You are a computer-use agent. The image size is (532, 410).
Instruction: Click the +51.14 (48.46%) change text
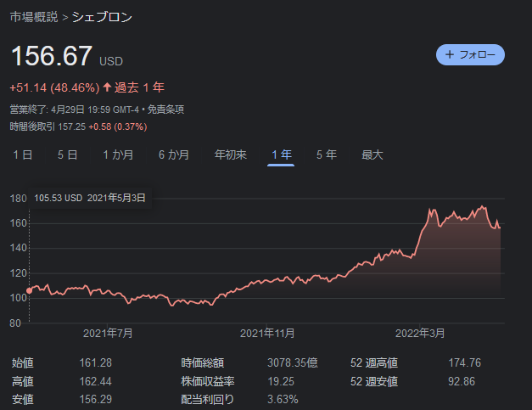coord(54,88)
